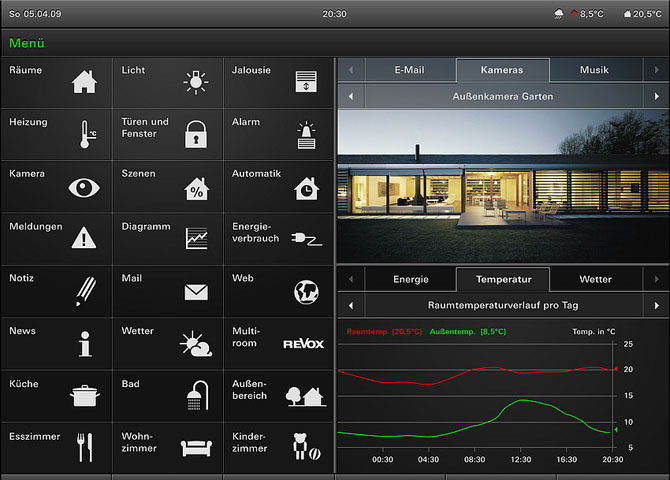
Task: Show next temperature diagram with right arrow
Action: tap(656, 305)
